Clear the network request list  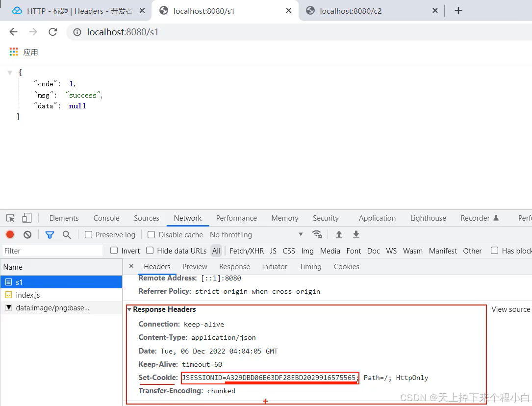coord(27,234)
